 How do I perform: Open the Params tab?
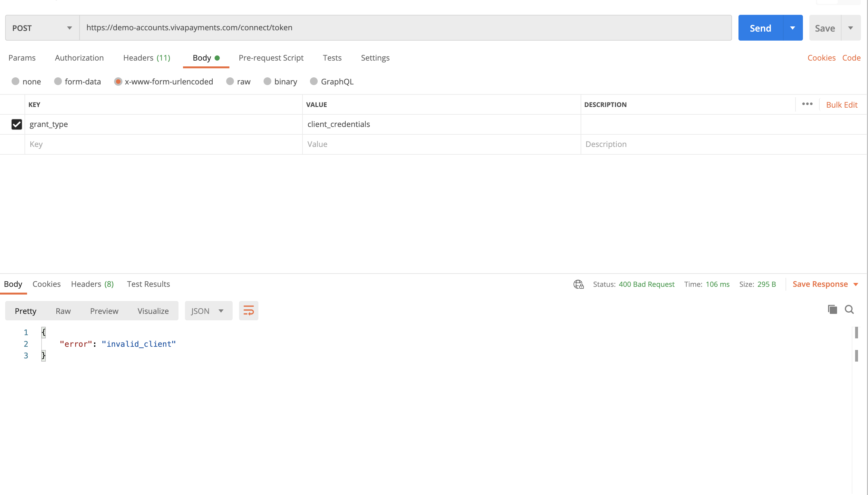click(x=22, y=58)
